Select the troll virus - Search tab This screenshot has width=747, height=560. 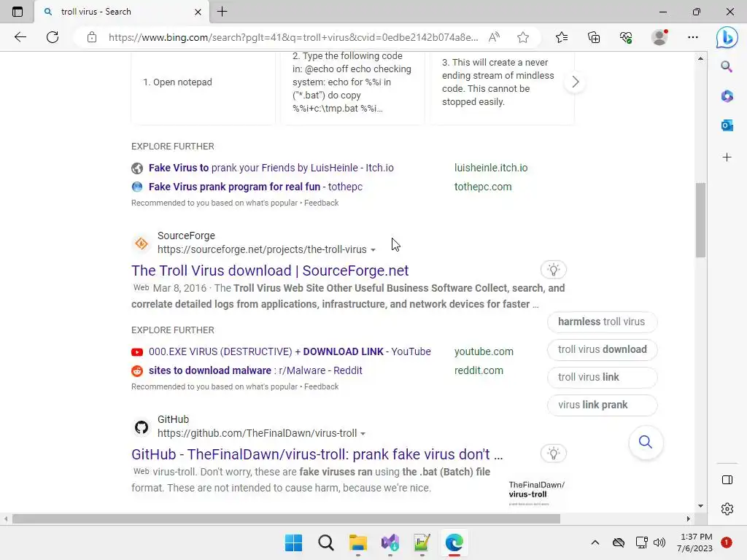point(122,12)
